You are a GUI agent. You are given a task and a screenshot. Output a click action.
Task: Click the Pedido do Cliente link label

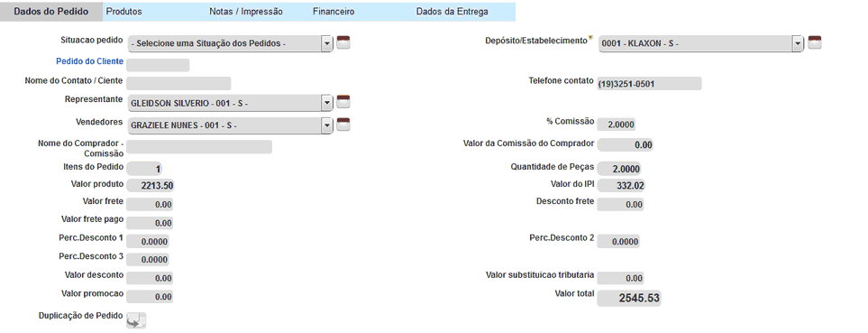(89, 61)
